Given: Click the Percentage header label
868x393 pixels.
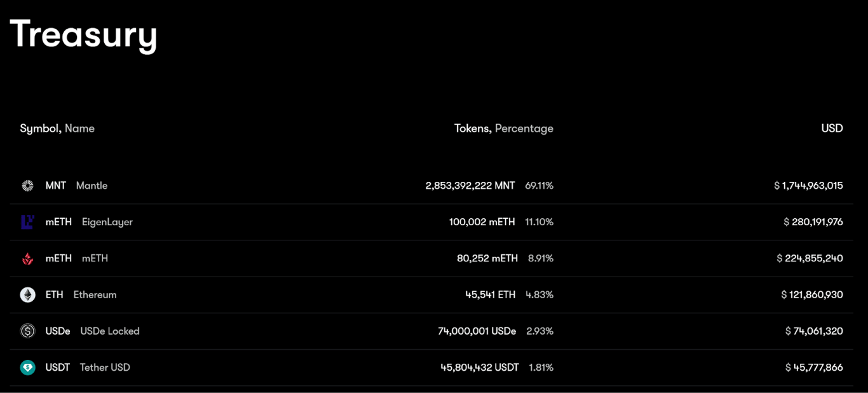Looking at the screenshot, I should tap(524, 128).
